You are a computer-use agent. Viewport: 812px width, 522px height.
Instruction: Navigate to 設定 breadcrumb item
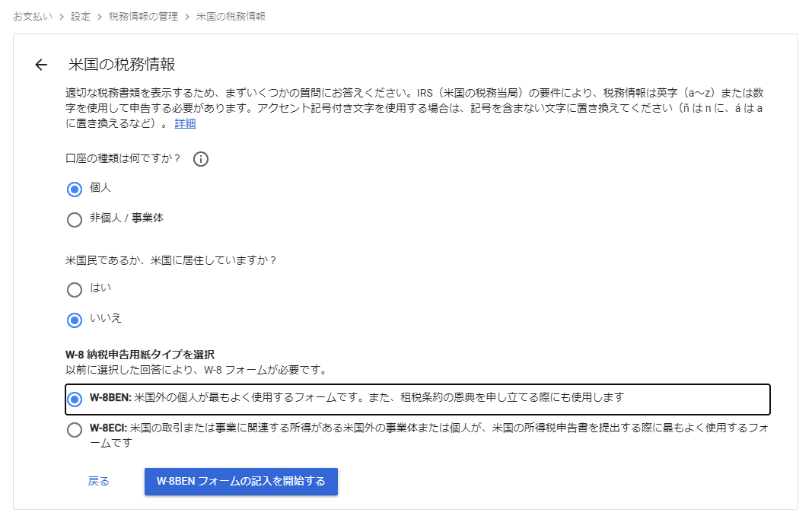click(80, 17)
